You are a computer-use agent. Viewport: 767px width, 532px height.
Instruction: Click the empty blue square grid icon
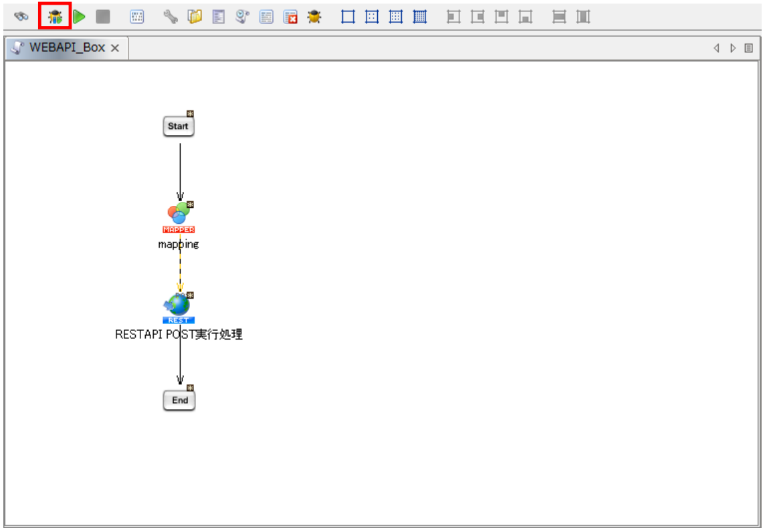click(x=348, y=17)
